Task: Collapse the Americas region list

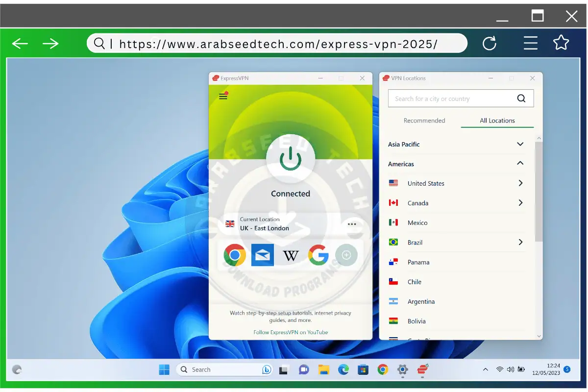Action: click(520, 164)
